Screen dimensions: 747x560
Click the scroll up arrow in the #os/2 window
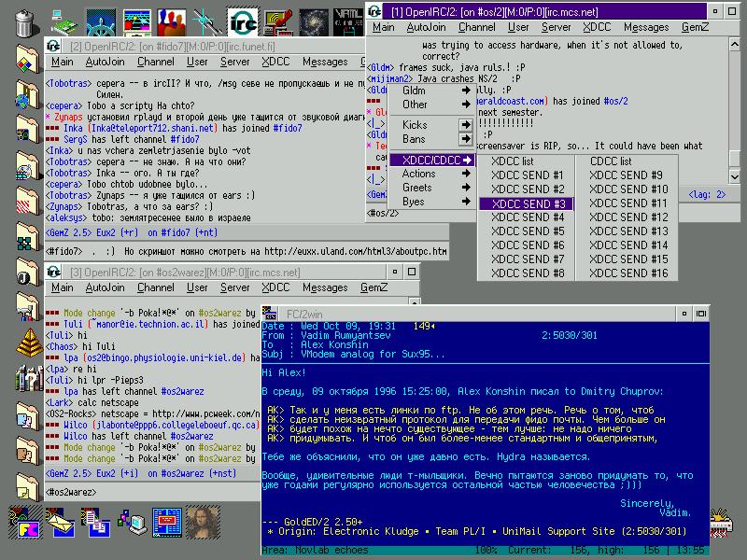pos(734,45)
